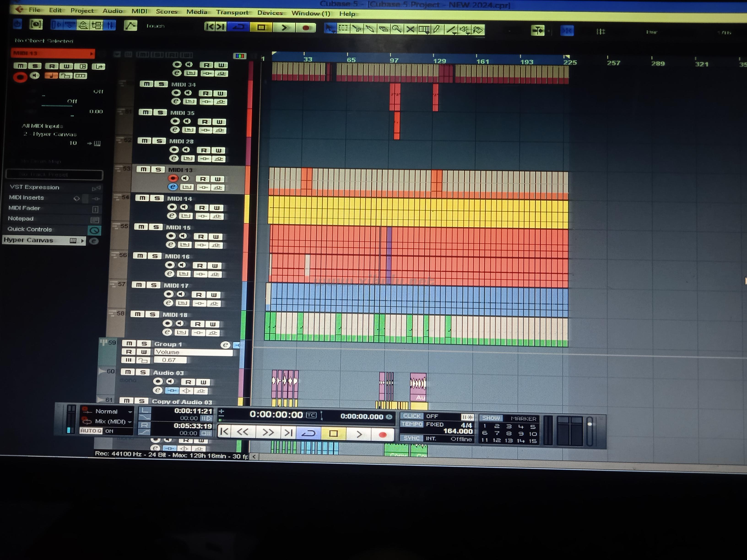747x560 pixels.
Task: Open the Devices menu
Action: click(270, 13)
